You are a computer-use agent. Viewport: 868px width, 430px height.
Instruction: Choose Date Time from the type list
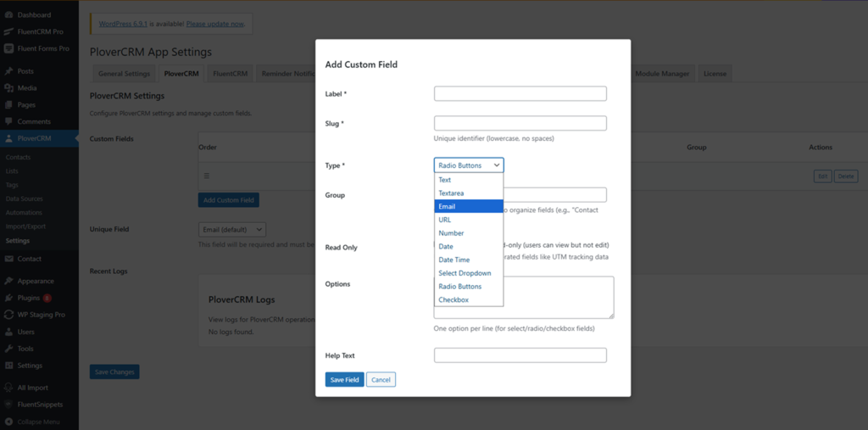coord(453,260)
